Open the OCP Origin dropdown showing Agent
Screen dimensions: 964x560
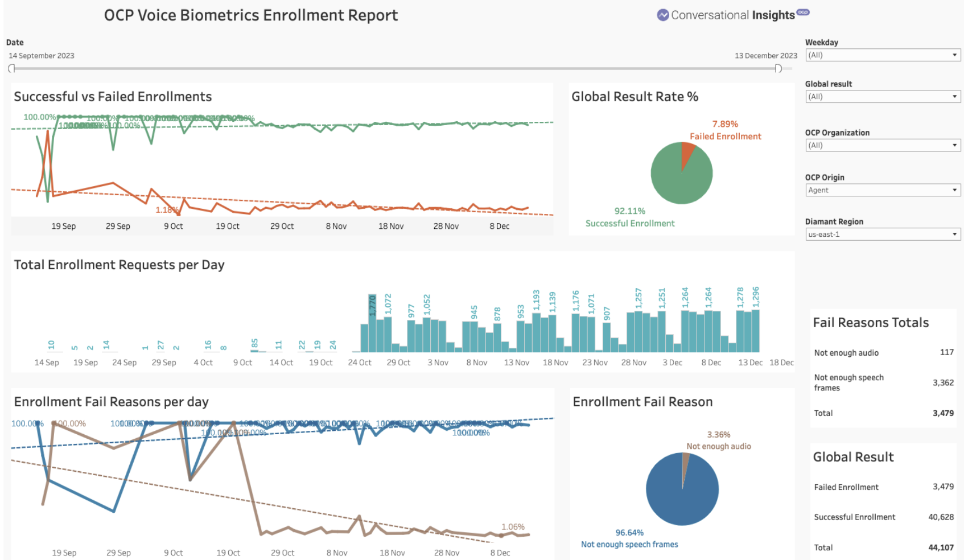click(883, 190)
